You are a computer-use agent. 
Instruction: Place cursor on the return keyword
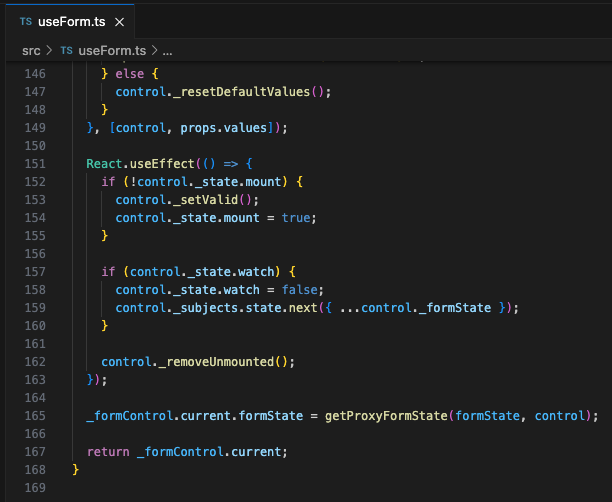(108, 451)
